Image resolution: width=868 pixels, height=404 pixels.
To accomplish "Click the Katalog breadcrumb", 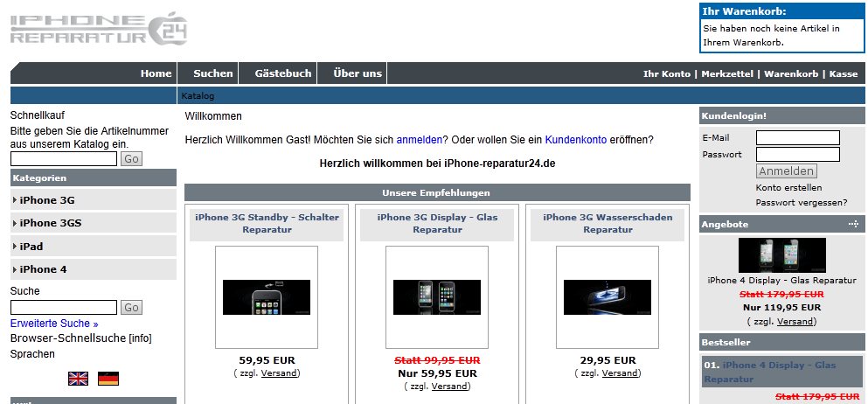I will pyautogui.click(x=198, y=95).
